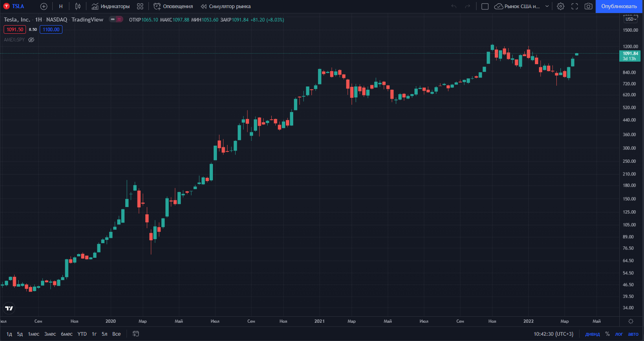This screenshot has width=644, height=341.
Task: Click the ОТКР open value 1065.10
Action: coord(150,20)
